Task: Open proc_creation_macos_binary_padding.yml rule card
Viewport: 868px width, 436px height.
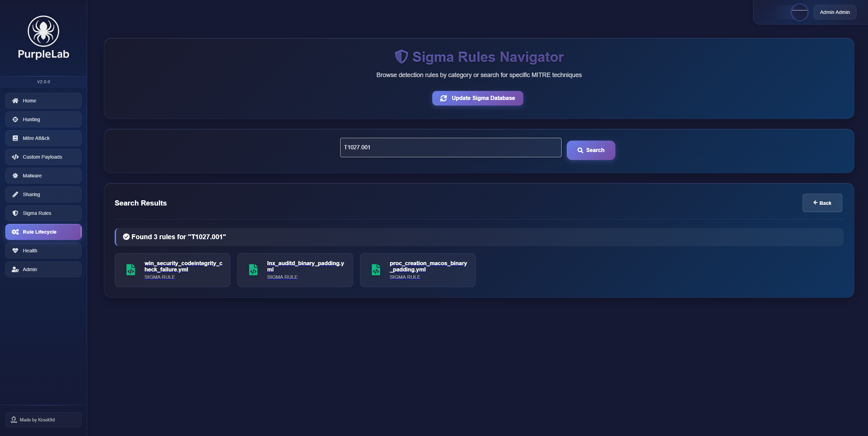Action: pos(418,270)
